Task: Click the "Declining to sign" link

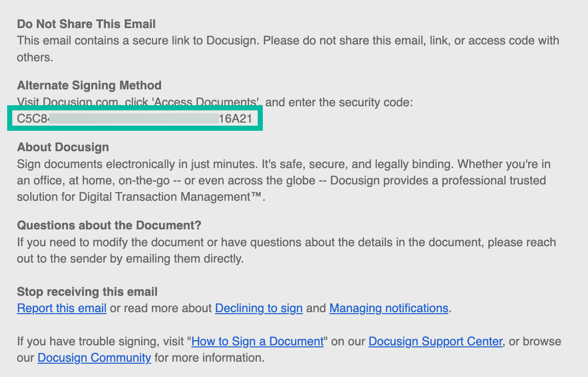Action: (259, 309)
